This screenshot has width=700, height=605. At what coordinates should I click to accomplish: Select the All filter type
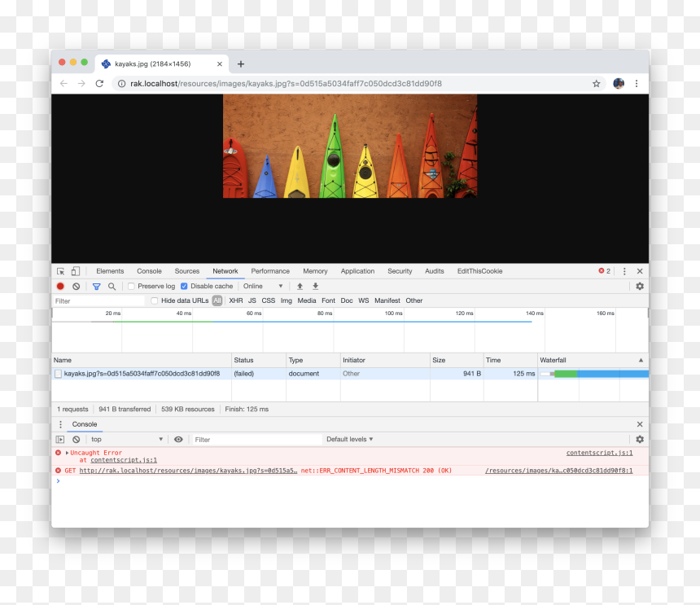[x=217, y=300]
